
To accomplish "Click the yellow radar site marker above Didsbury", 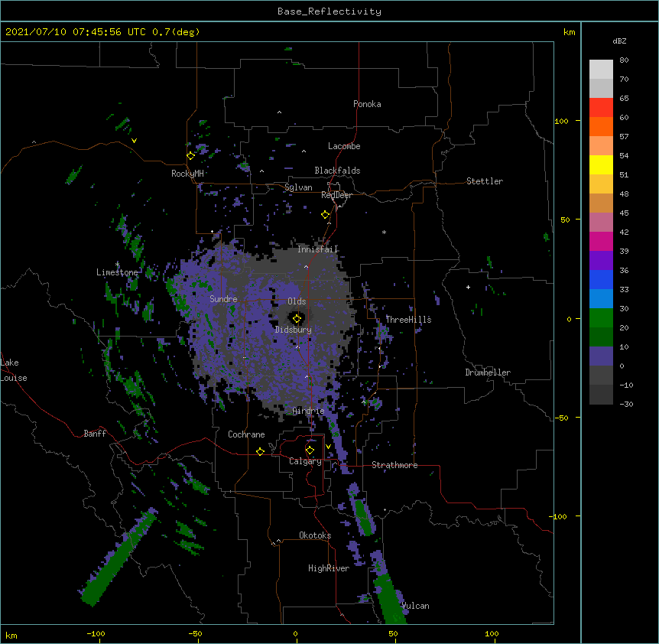I will [x=297, y=319].
